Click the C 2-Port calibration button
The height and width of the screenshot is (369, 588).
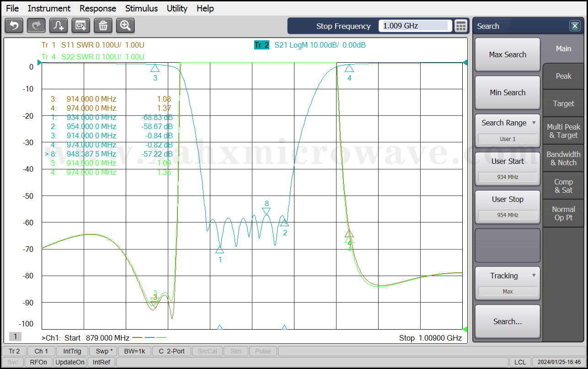[171, 351]
